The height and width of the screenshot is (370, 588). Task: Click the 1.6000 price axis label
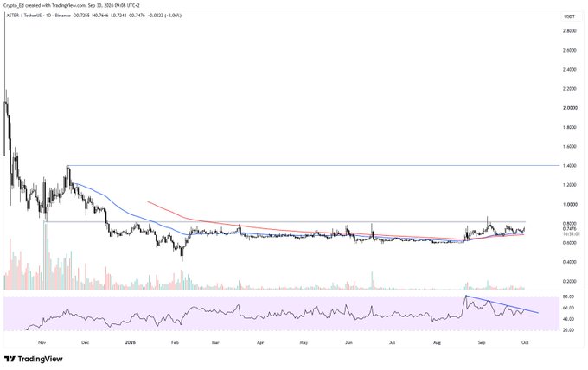[x=569, y=147]
